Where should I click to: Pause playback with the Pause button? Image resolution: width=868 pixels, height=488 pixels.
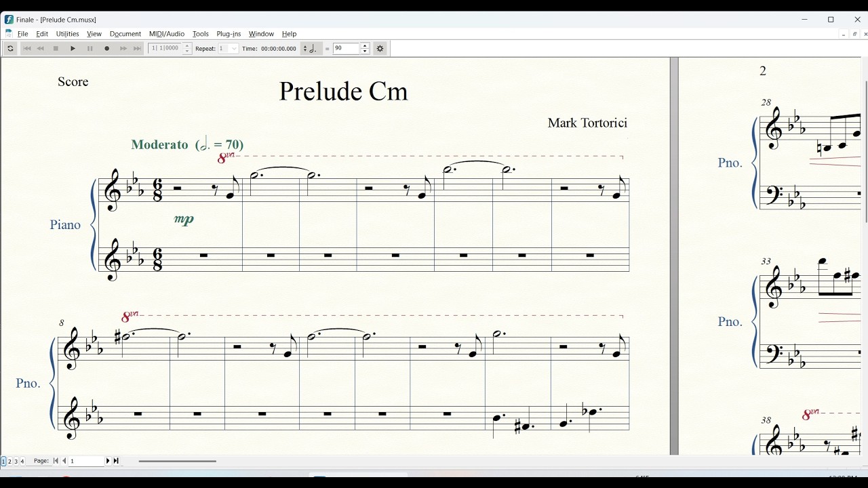click(x=90, y=49)
